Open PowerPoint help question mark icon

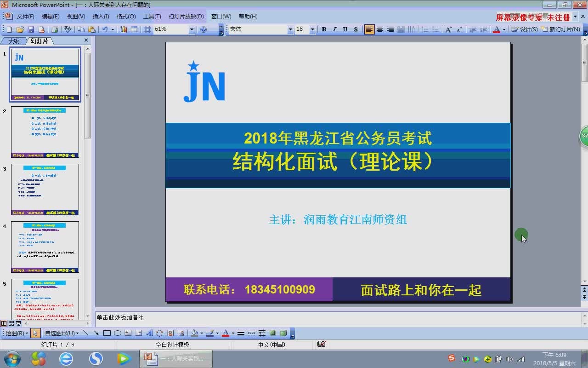204,29
